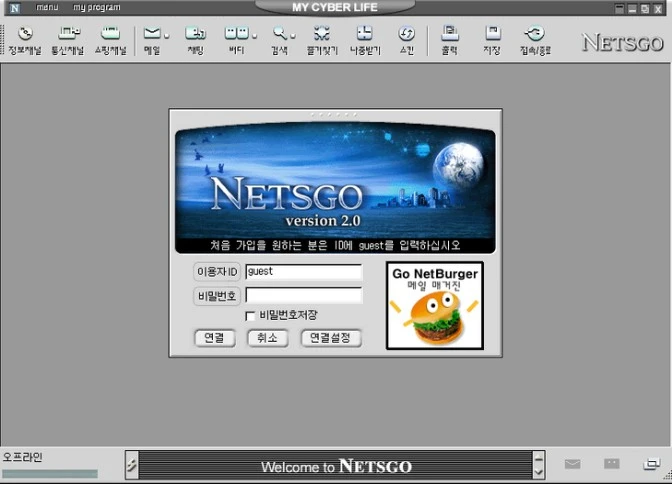This screenshot has height=484, width=672.
Task: Click the buddy icon in status bar
Action: [612, 463]
